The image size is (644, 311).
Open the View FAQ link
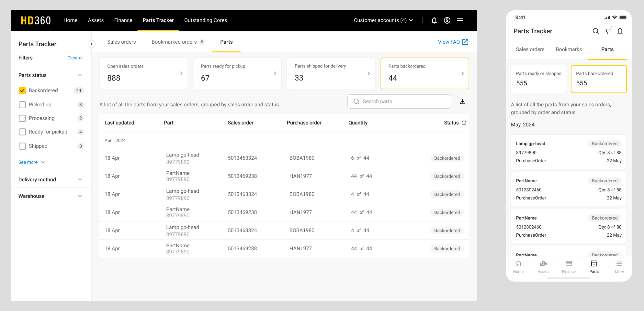[x=449, y=42]
